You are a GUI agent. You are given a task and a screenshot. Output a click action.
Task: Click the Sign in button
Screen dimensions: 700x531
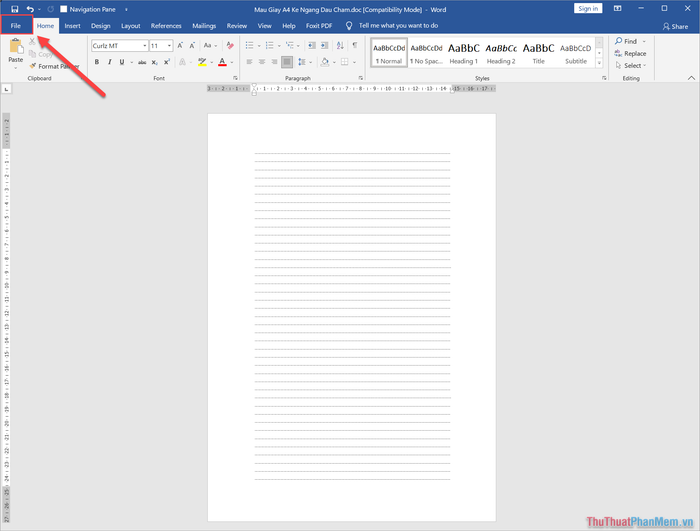click(588, 8)
